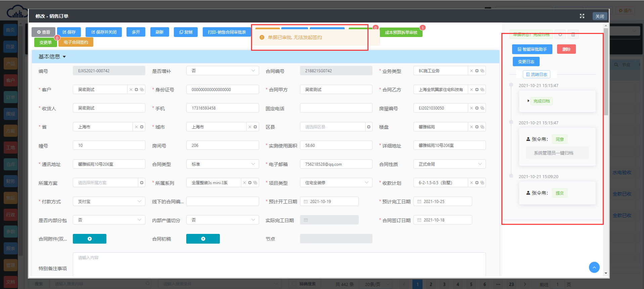Click the plus icon in 区县 field
Screen dimensions: 644x289
369,127
